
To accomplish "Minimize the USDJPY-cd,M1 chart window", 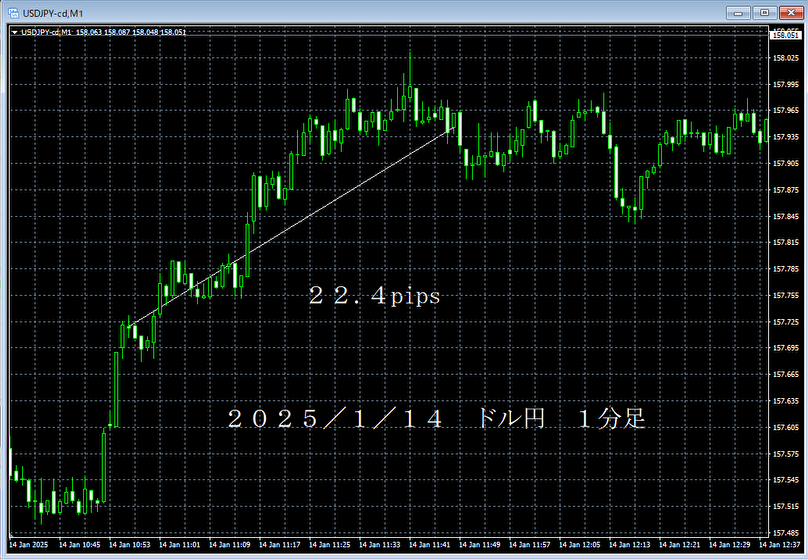I will pos(738,13).
